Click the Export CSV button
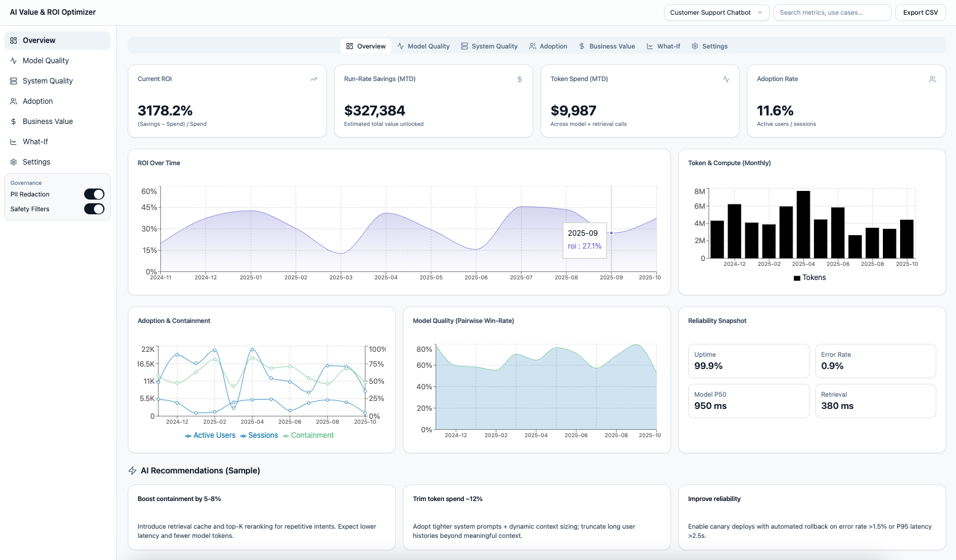This screenshot has height=560, width=956. (920, 12)
